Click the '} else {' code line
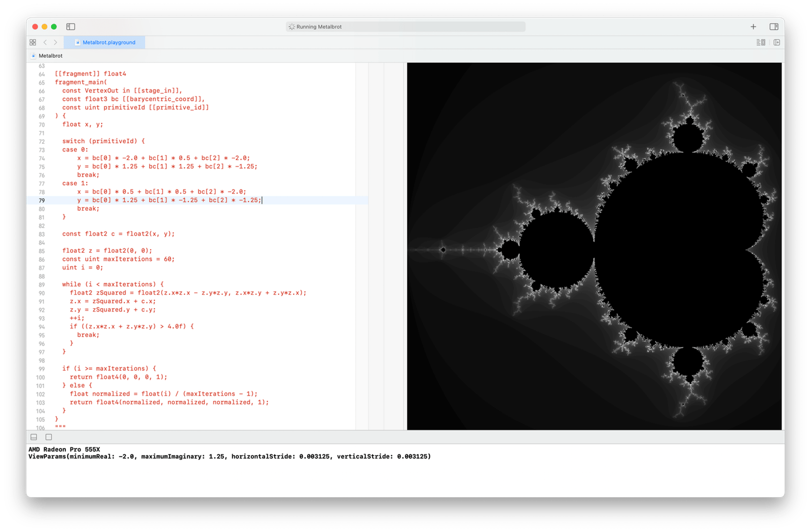The height and width of the screenshot is (532, 811). coord(77,386)
